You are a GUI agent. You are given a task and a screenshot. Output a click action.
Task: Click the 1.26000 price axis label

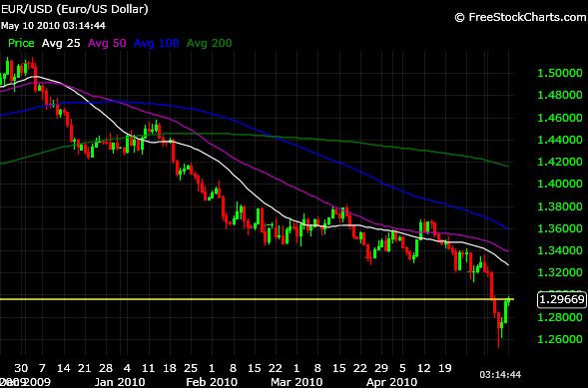[560, 339]
